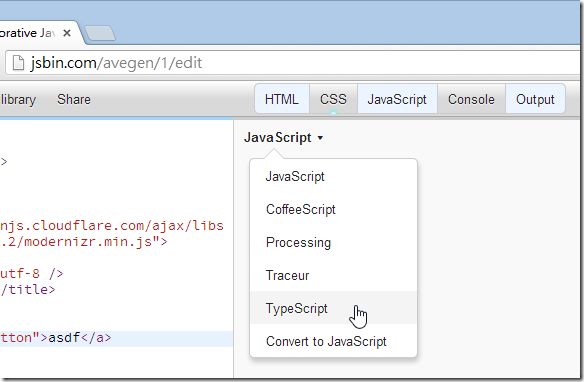Click the page icon in the address bar
The width and height of the screenshot is (584, 382).
[x=18, y=63]
